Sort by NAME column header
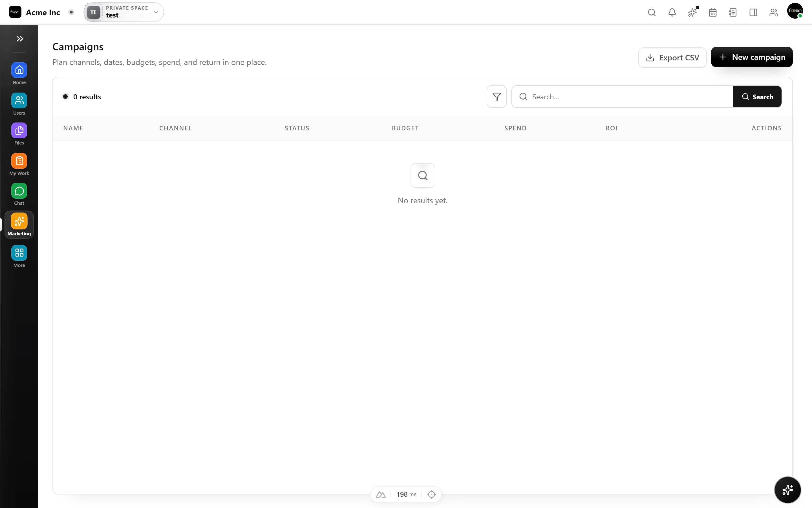This screenshot has height=508, width=812. 73,128
